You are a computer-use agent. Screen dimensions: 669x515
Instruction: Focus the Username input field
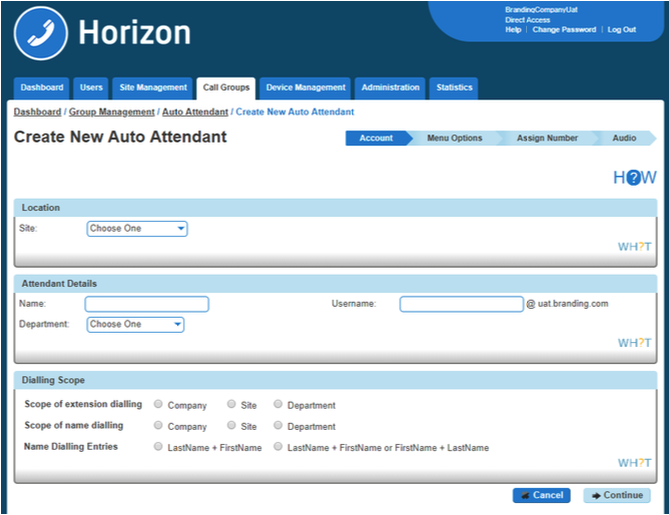(462, 304)
